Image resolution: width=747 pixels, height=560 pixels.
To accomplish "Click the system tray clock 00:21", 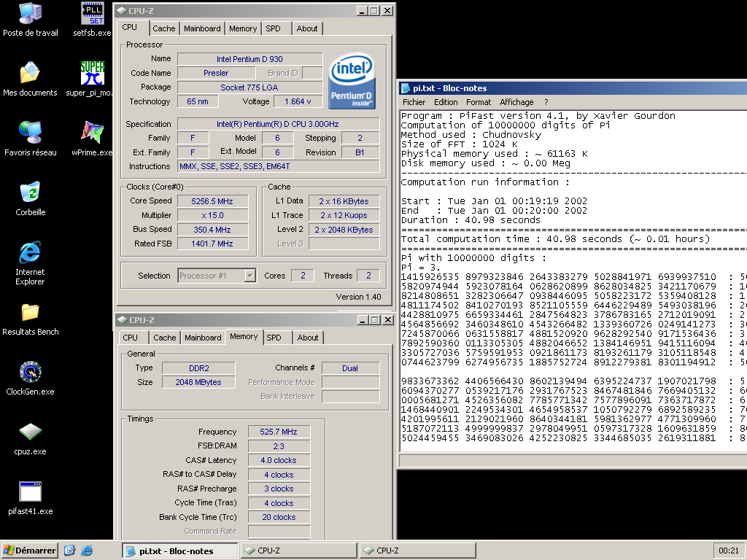I will point(729,551).
